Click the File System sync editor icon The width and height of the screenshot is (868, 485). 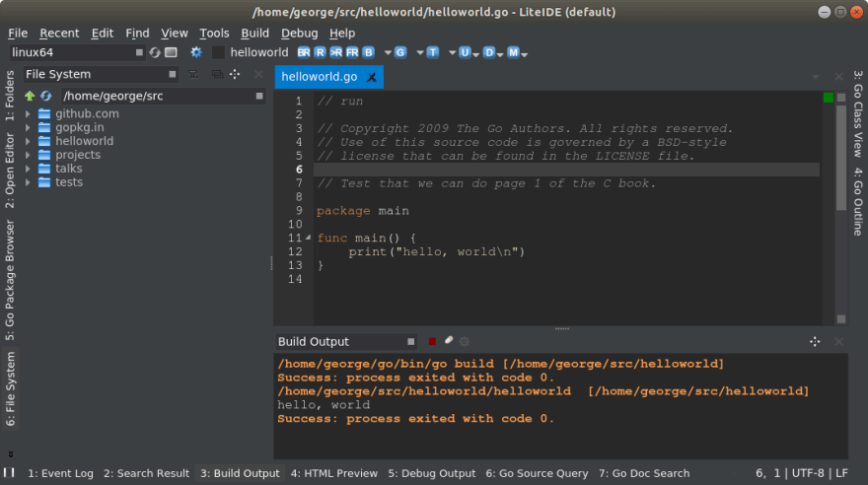tap(217, 74)
